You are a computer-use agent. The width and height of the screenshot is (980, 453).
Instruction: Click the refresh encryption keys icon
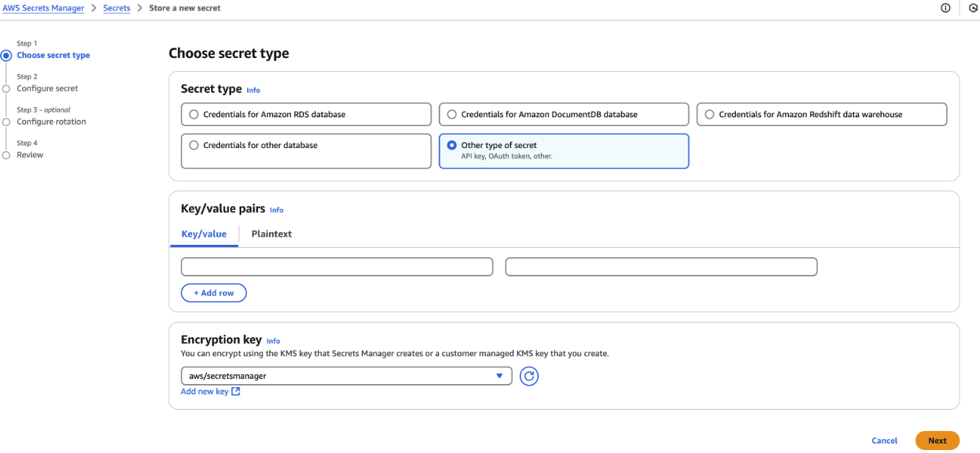[x=529, y=376]
